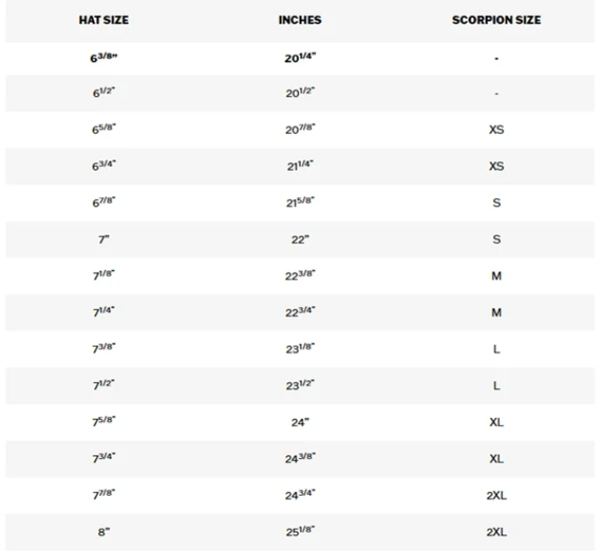Screen dimensions: 602x558
Task: Click the 6 1/2" hat size cell
Action: tap(104, 93)
